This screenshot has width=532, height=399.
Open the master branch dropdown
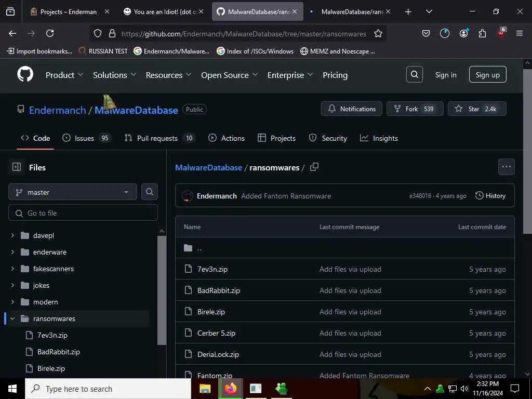pyautogui.click(x=73, y=192)
